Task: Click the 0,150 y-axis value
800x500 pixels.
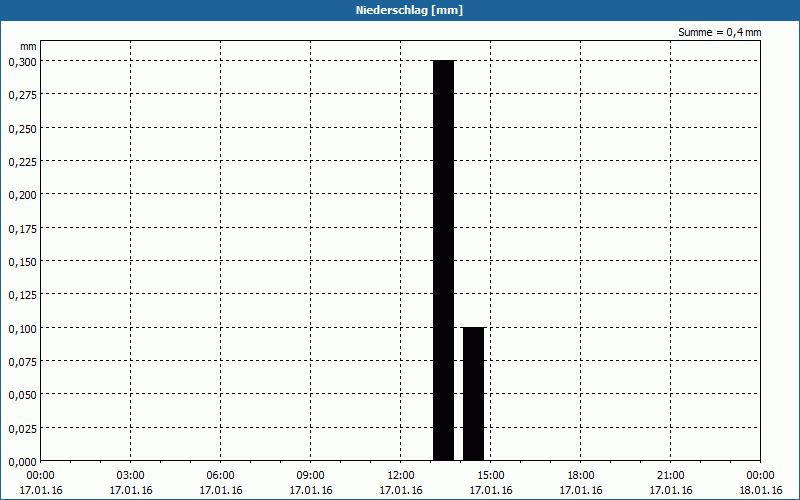Action: tap(22, 262)
